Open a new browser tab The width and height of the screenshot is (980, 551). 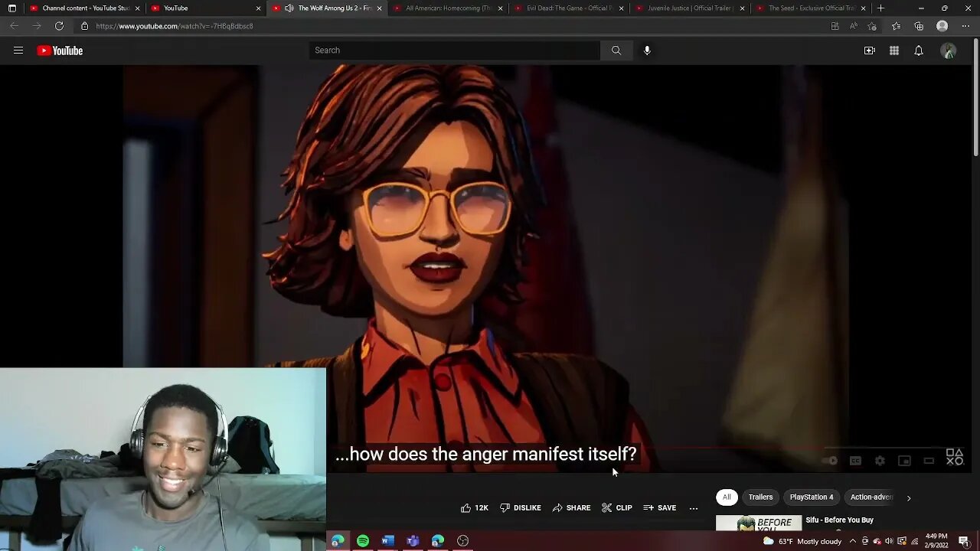coord(880,8)
